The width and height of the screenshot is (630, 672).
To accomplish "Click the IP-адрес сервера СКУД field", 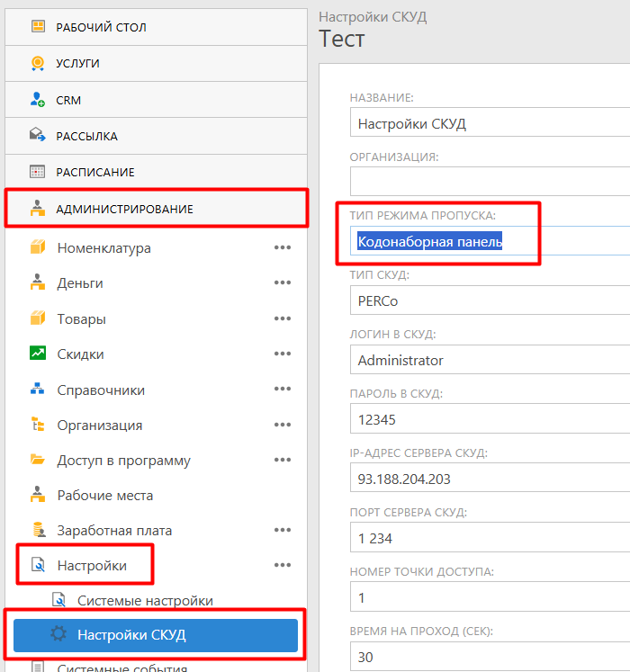I will (490, 479).
